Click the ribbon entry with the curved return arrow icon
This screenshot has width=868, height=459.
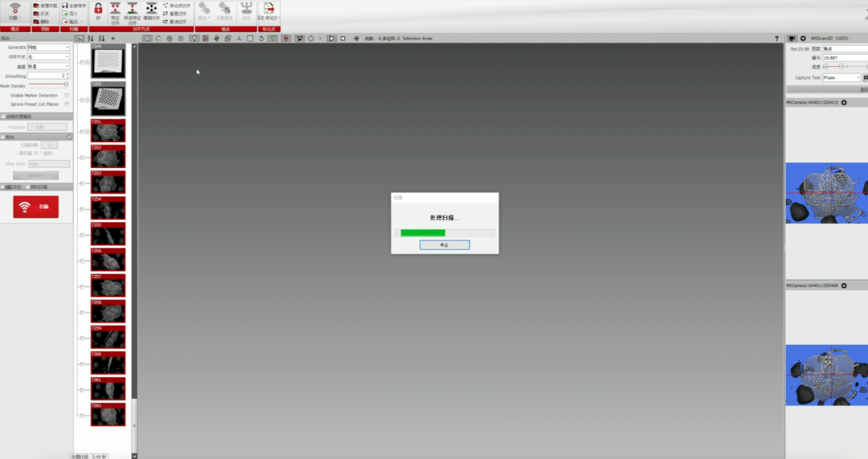(176, 22)
